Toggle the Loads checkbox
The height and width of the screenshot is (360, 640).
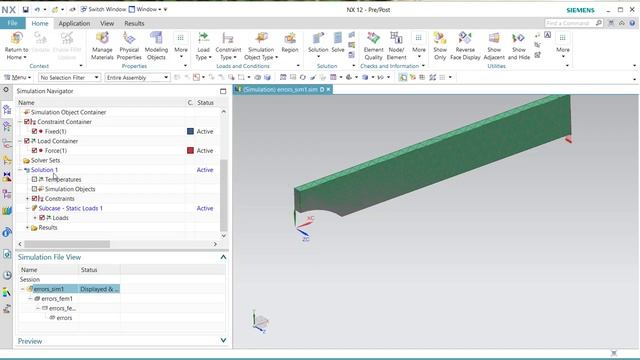(42, 218)
